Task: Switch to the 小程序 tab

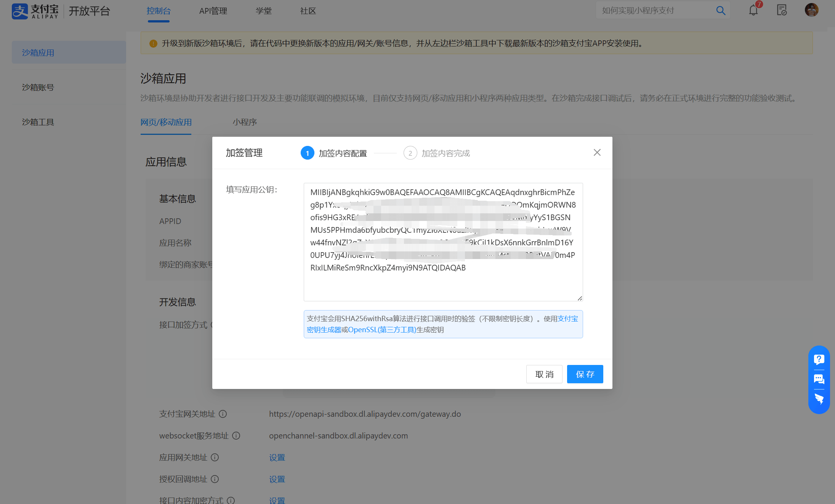Action: tap(245, 122)
